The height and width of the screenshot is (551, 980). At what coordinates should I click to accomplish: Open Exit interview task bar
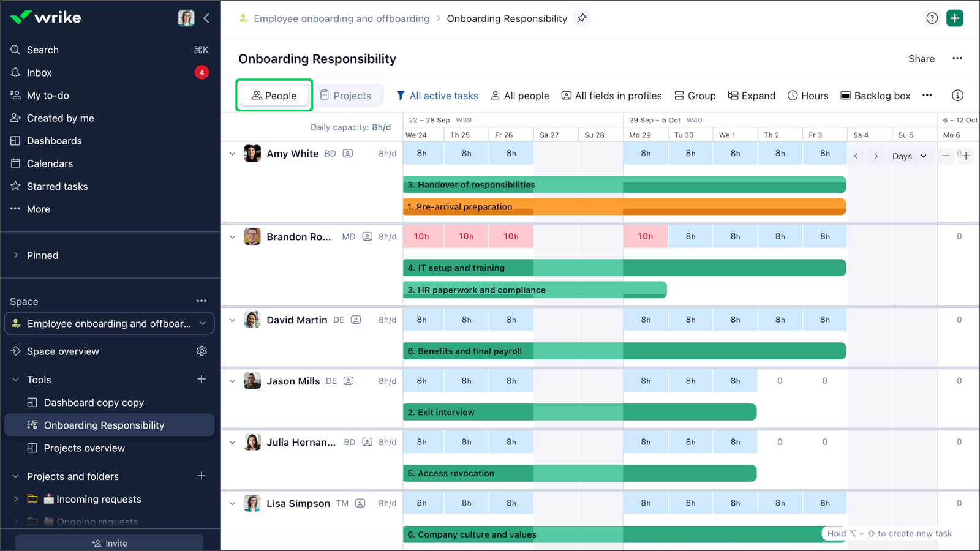(x=579, y=412)
